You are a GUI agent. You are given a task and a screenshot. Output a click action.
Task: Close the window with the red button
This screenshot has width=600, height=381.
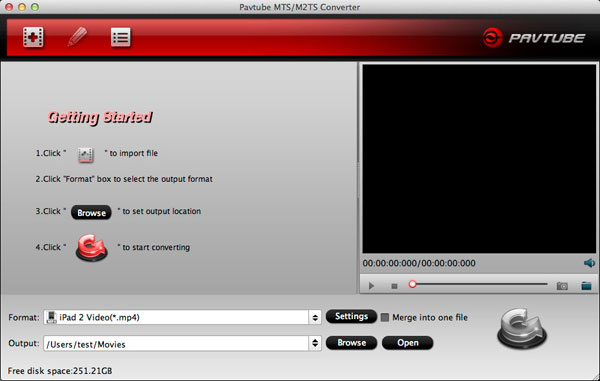click(x=9, y=7)
